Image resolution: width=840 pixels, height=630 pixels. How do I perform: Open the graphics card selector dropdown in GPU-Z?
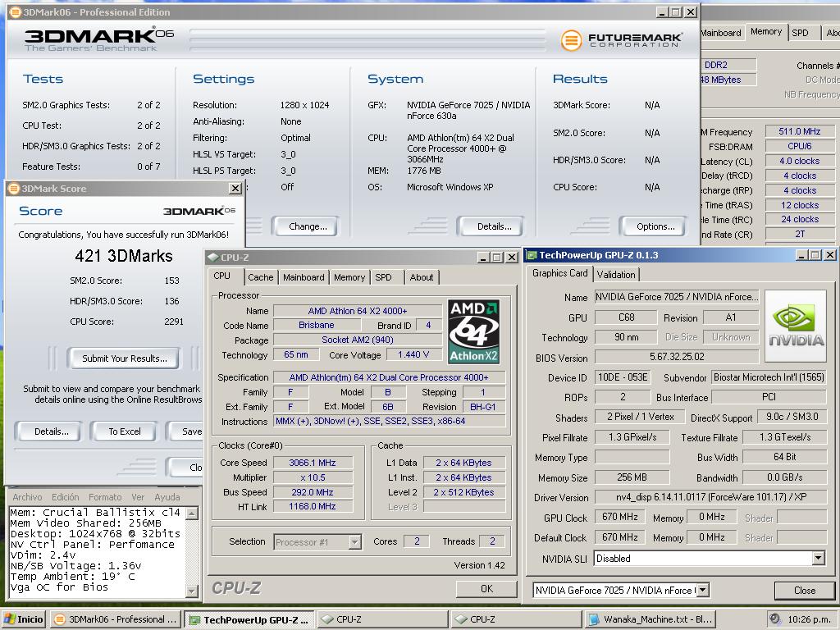point(703,591)
